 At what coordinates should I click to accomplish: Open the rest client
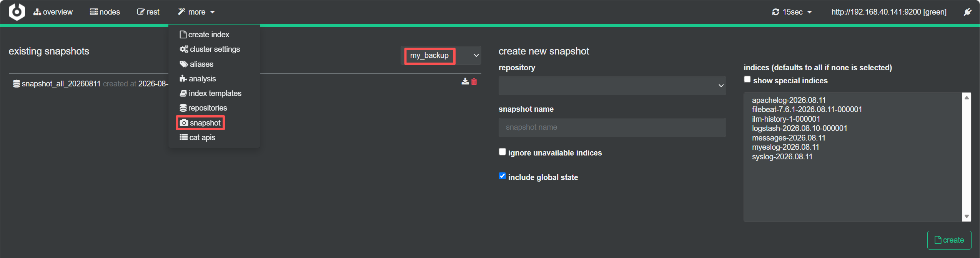(x=148, y=12)
